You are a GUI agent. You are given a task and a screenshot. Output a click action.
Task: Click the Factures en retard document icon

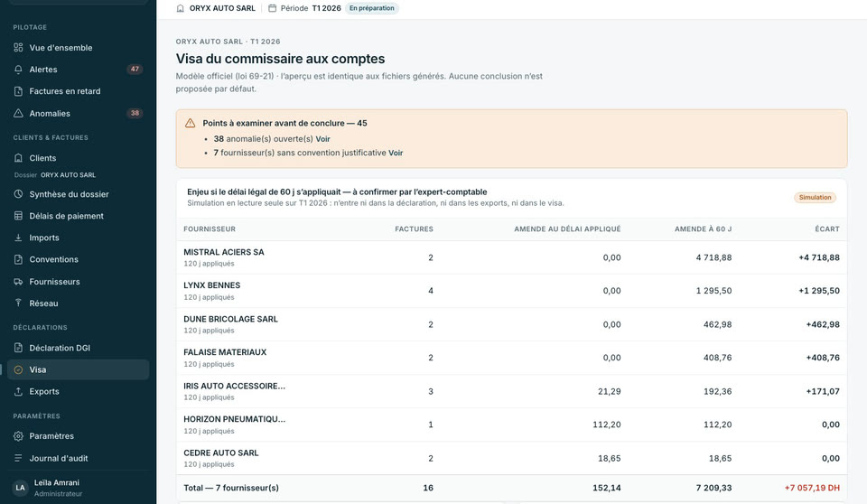(x=18, y=91)
